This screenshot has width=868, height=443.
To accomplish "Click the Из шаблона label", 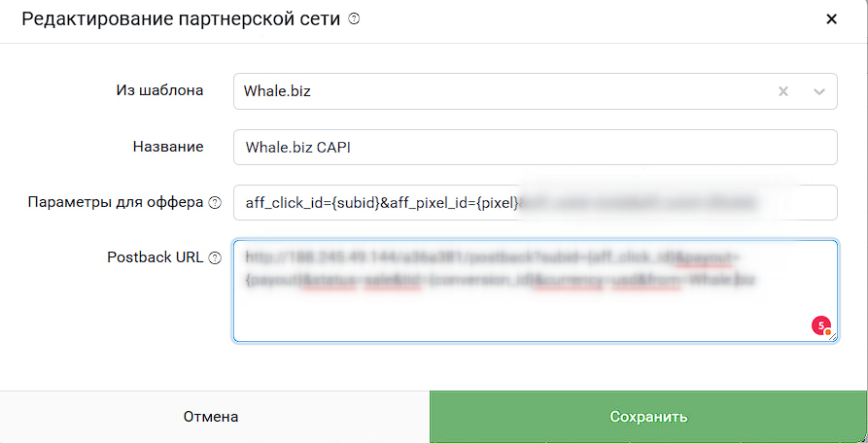I will pyautogui.click(x=159, y=90).
